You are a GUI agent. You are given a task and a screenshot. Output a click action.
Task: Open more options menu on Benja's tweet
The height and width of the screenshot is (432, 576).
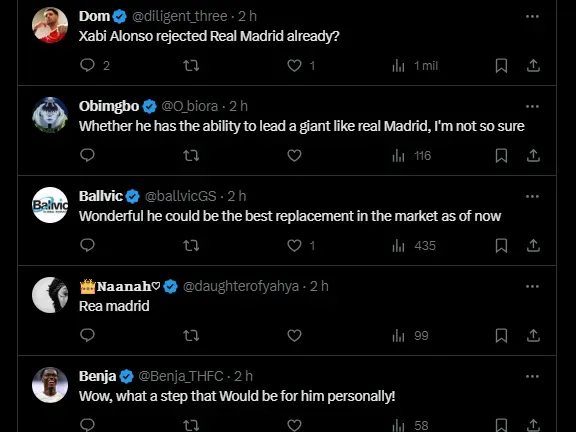coord(532,376)
